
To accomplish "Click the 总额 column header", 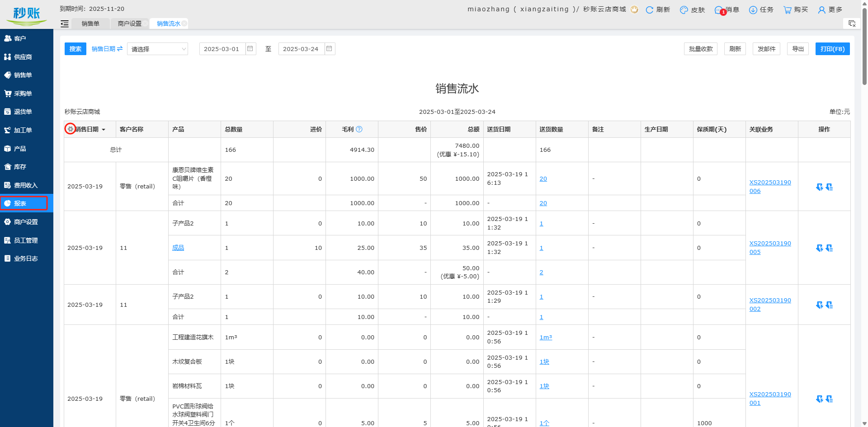I will coord(457,129).
